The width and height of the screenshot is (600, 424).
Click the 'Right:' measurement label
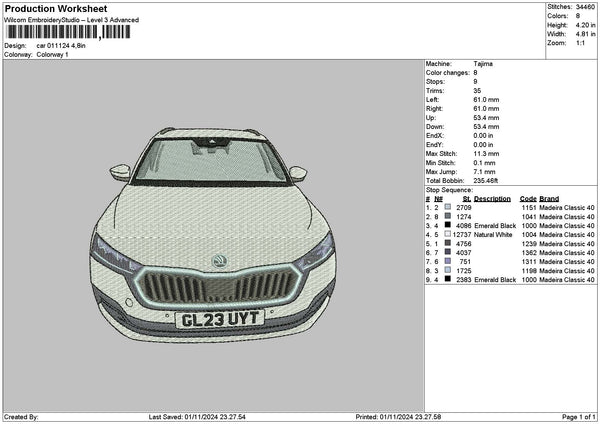coord(434,109)
